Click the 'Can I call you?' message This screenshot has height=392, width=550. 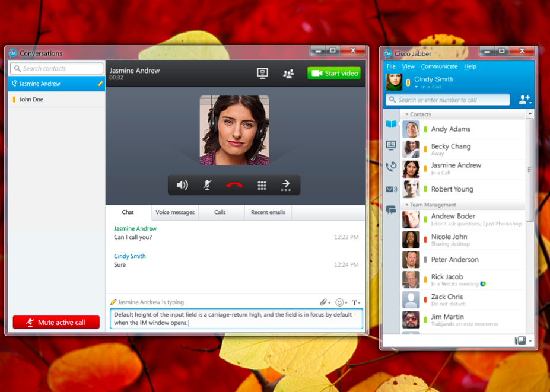point(133,237)
